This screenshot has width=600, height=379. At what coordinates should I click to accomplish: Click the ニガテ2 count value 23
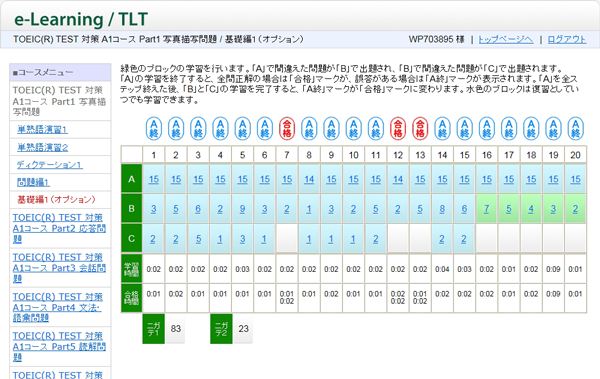(243, 328)
